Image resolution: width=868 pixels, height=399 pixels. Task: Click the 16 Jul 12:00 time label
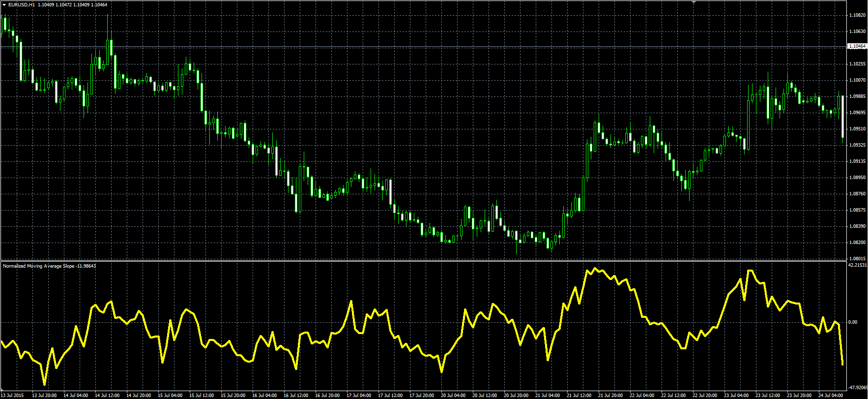(296, 396)
